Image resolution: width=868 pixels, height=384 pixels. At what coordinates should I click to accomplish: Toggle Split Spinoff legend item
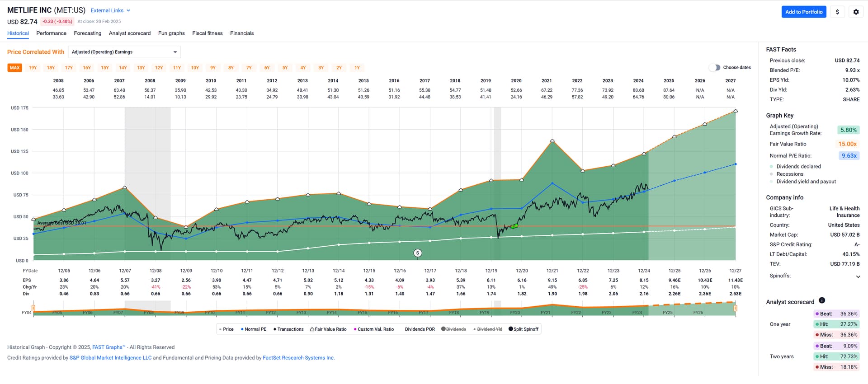pos(524,329)
